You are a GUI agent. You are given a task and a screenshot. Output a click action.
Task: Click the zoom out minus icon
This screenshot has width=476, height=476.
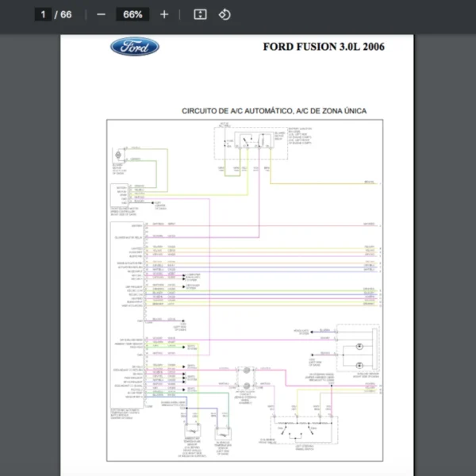click(101, 14)
